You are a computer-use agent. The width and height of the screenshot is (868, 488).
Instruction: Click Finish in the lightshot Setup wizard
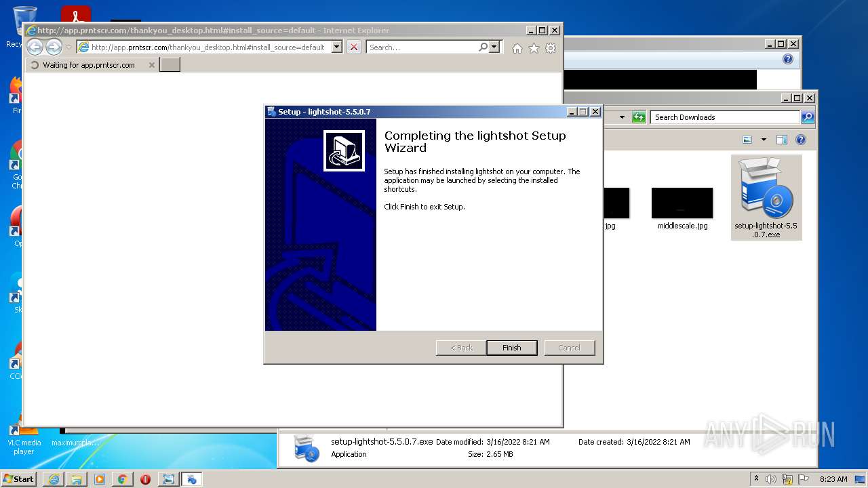[x=512, y=348]
